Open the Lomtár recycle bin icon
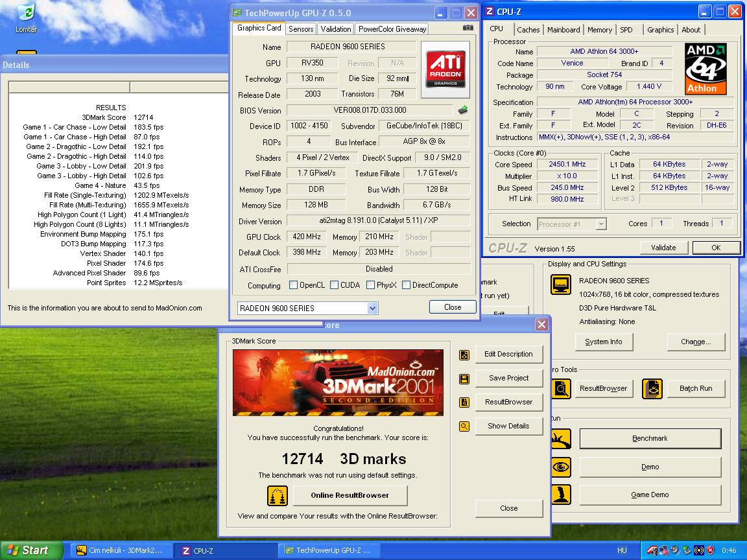 26,18
